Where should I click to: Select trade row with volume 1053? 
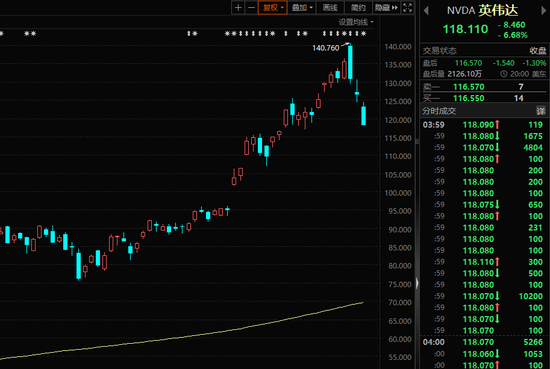click(483, 354)
